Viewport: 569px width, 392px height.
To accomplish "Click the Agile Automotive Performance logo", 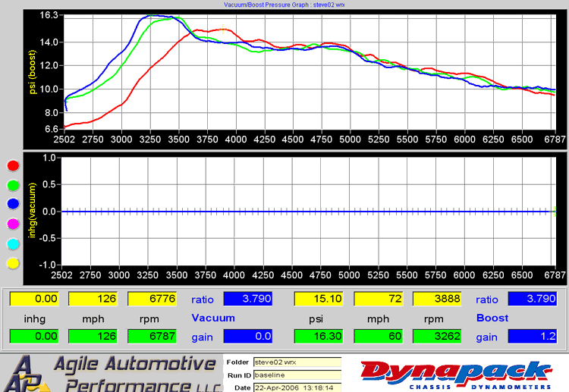I will point(113,373).
